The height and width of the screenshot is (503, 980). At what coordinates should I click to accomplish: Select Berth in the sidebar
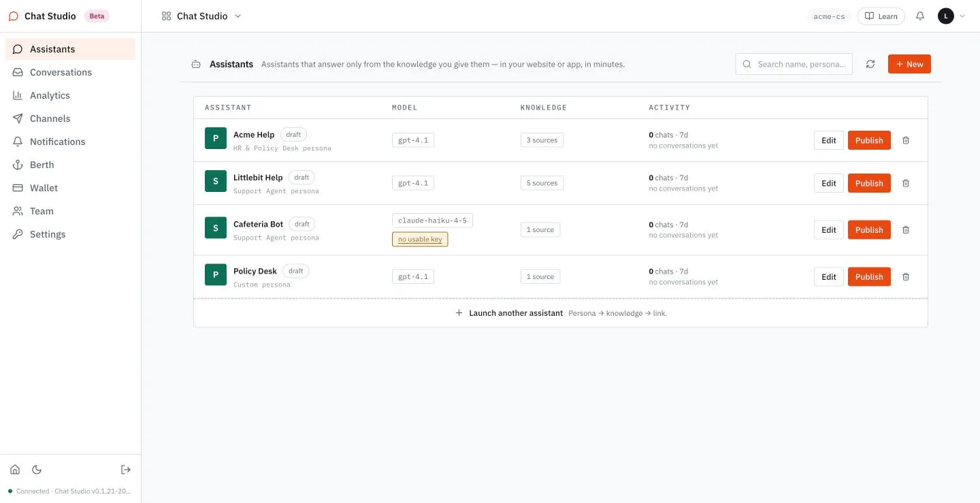pos(71,165)
